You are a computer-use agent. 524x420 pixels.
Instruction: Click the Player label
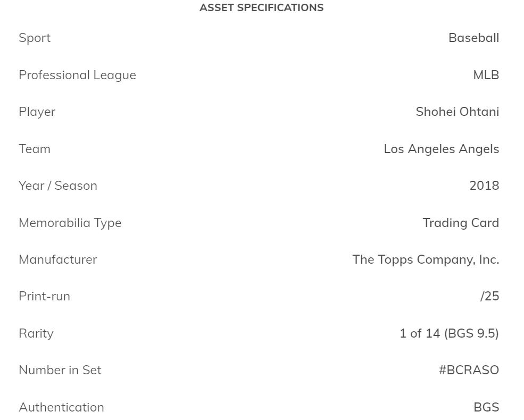(37, 112)
